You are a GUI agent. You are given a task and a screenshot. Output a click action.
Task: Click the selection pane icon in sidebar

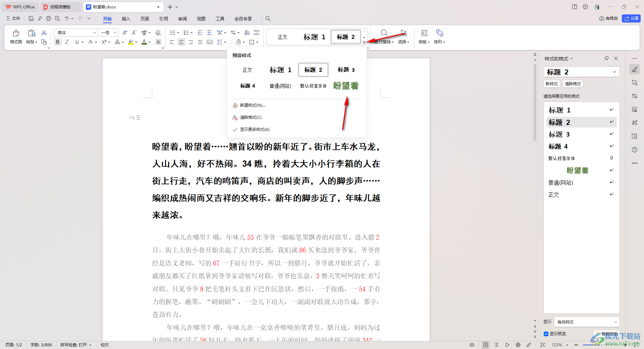point(635,83)
